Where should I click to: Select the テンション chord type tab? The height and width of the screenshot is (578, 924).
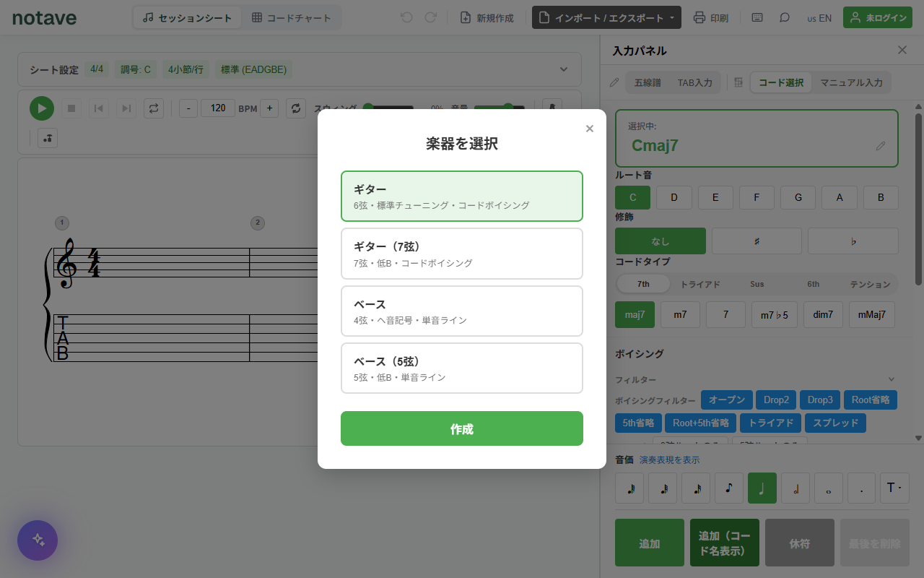click(x=870, y=284)
